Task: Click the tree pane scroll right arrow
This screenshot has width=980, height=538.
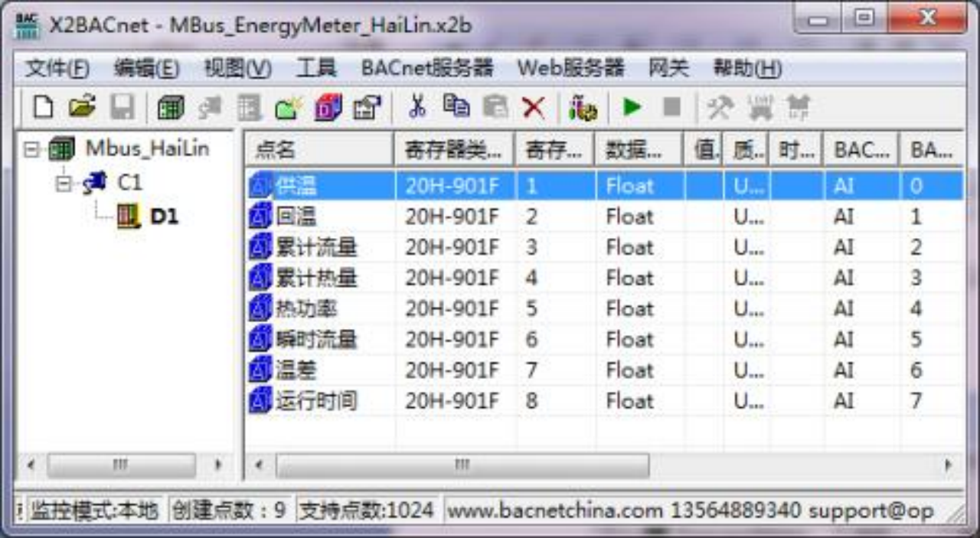Action: click(218, 465)
